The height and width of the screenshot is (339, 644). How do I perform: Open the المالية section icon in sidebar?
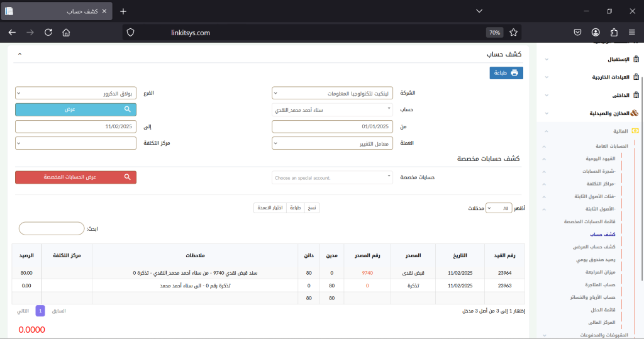635,131
